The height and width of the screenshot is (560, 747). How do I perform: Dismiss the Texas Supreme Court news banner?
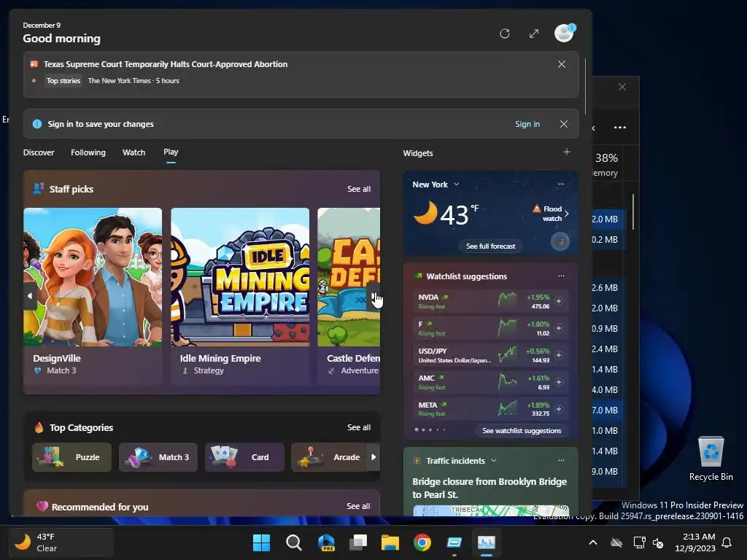click(x=562, y=64)
